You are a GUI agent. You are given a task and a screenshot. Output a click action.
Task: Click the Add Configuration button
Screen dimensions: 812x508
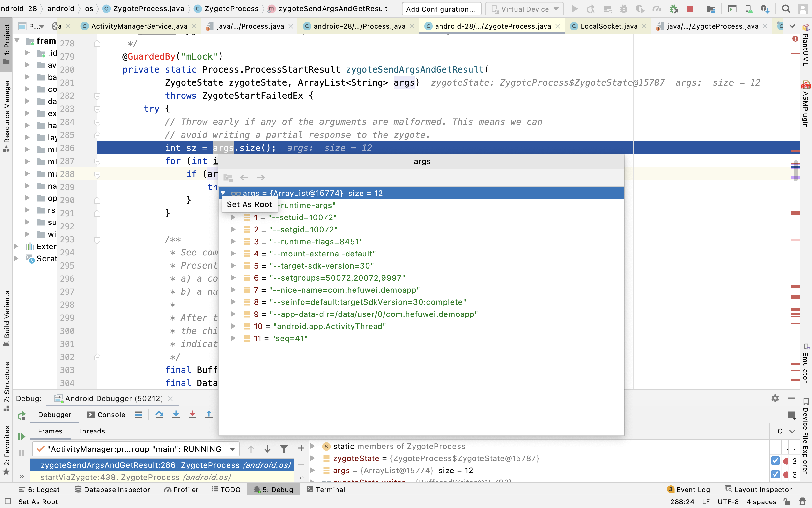click(441, 9)
